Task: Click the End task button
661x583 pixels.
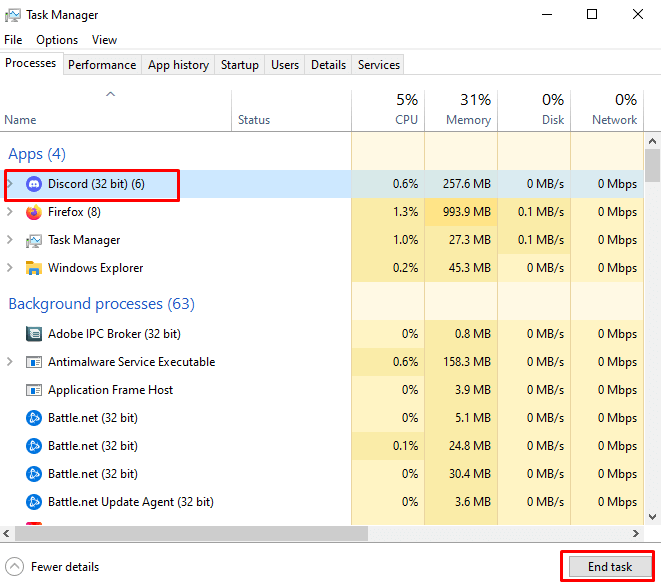Action: pos(610,567)
